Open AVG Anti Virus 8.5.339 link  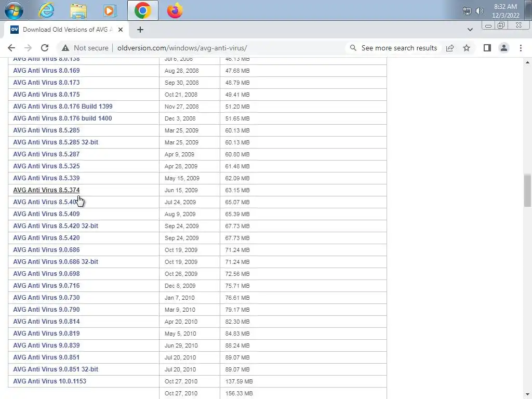[46, 178]
